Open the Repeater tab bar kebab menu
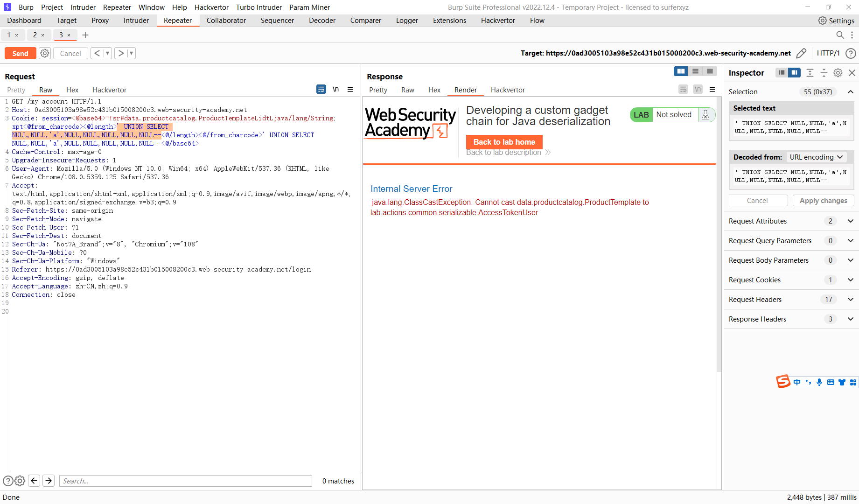859x504 pixels. [x=852, y=35]
